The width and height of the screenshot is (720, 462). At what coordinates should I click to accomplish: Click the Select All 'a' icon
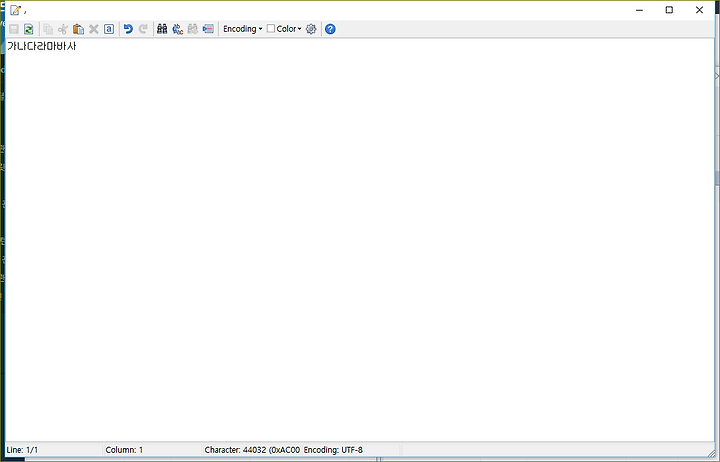pyautogui.click(x=109, y=29)
